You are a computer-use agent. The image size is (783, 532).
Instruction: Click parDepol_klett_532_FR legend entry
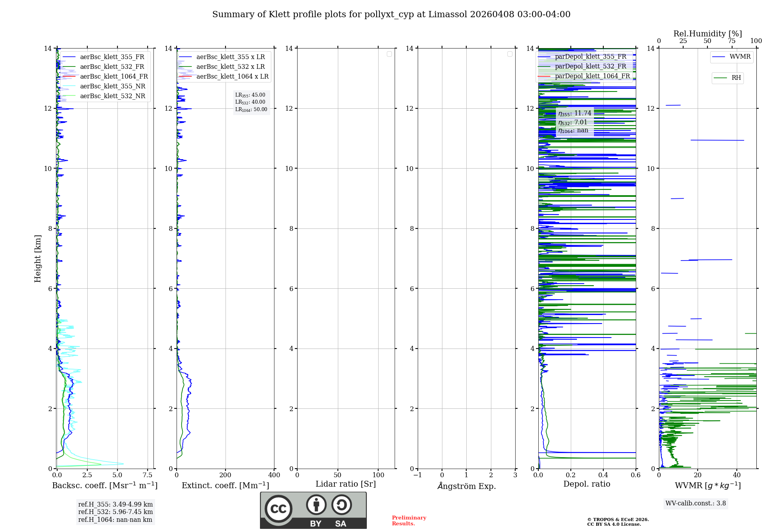coord(590,66)
